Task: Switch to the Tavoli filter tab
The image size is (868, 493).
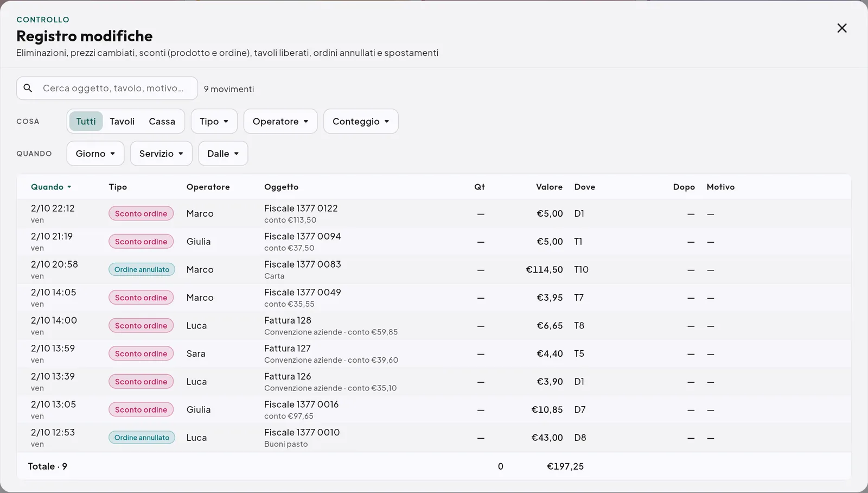Action: [x=122, y=121]
